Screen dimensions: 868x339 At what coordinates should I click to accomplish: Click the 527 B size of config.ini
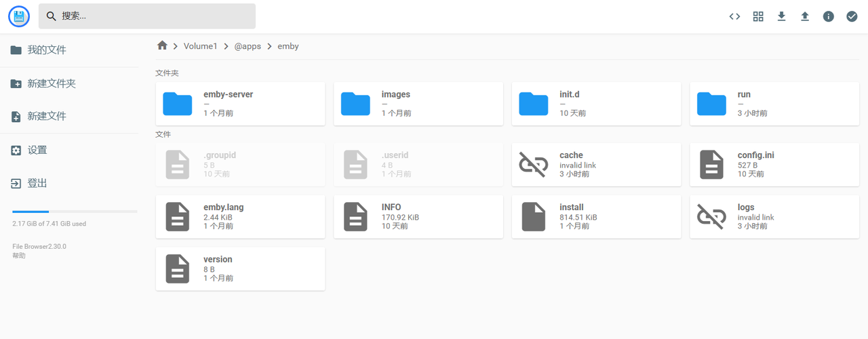pyautogui.click(x=748, y=165)
